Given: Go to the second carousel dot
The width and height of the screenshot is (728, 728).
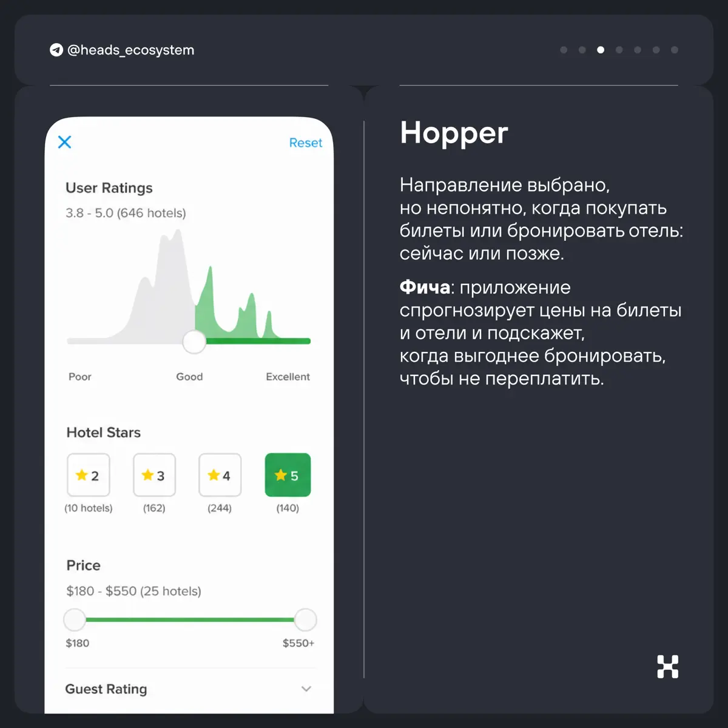Looking at the screenshot, I should 582,50.
